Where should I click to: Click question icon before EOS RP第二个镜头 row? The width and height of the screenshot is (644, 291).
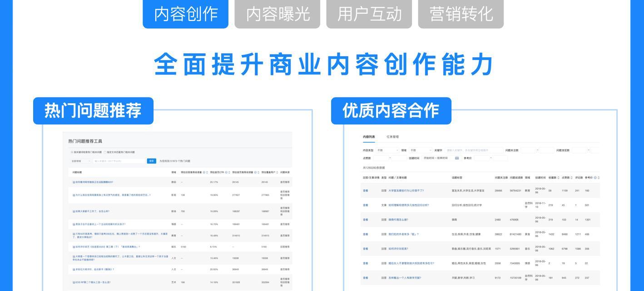tap(74, 282)
